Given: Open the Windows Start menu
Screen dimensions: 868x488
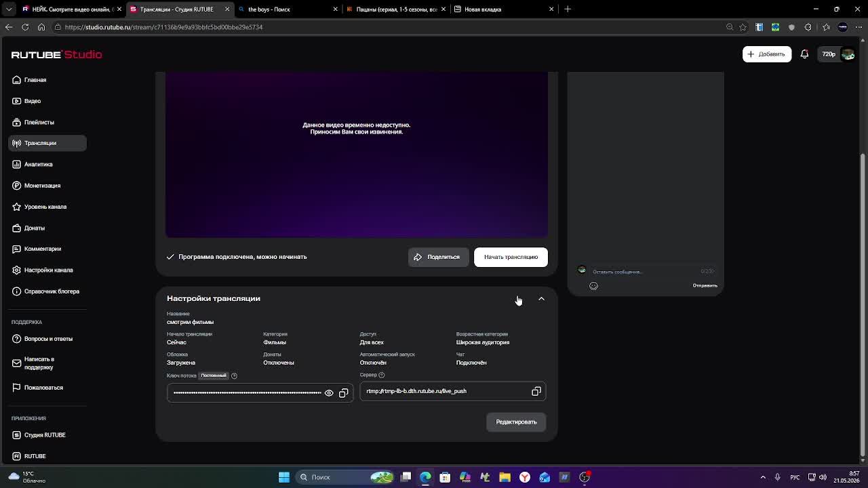Looking at the screenshot, I should (284, 477).
